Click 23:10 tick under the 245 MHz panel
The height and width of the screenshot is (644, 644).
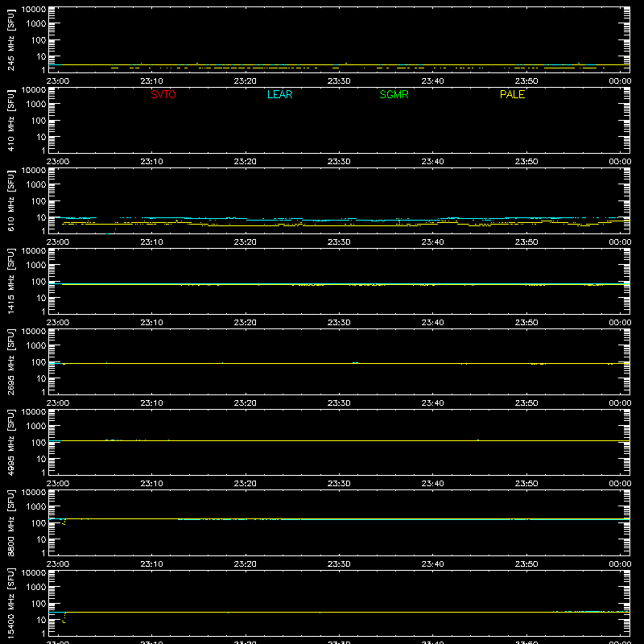click(x=151, y=81)
